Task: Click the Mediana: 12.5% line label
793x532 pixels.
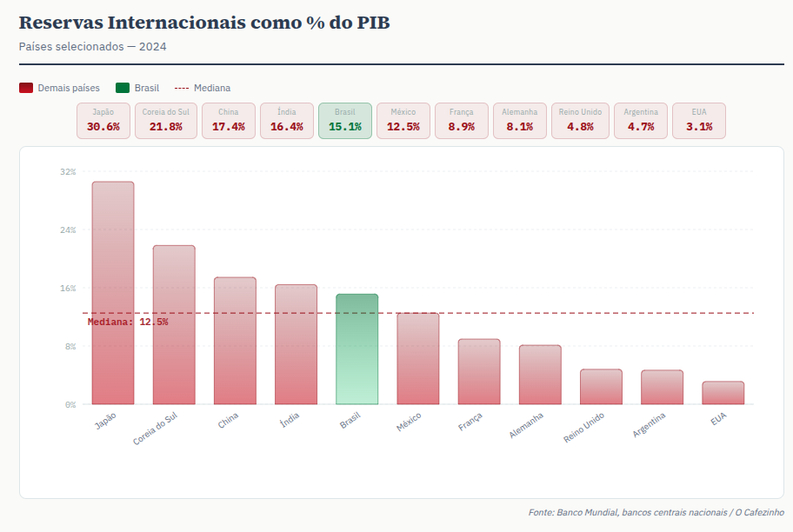Action: pyautogui.click(x=128, y=322)
